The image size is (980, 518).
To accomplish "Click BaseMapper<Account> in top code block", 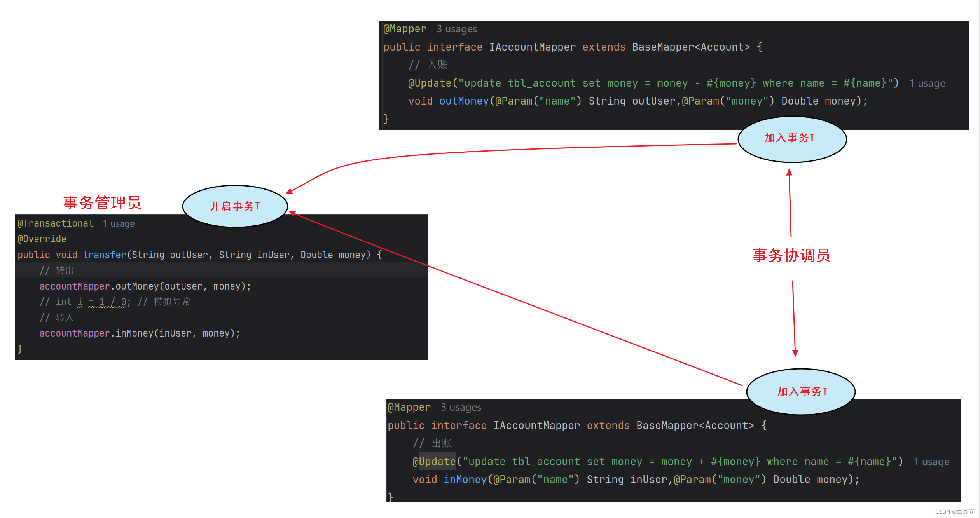I will click(691, 47).
